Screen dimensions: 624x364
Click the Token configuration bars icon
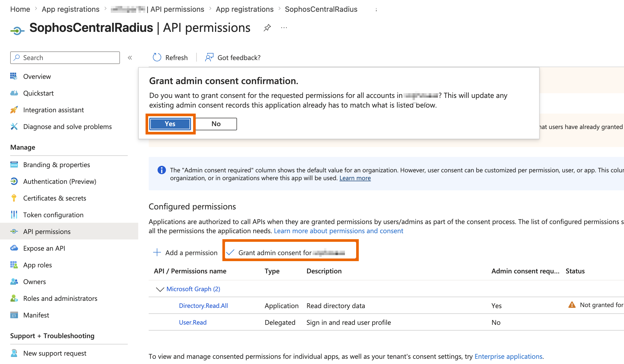click(14, 215)
